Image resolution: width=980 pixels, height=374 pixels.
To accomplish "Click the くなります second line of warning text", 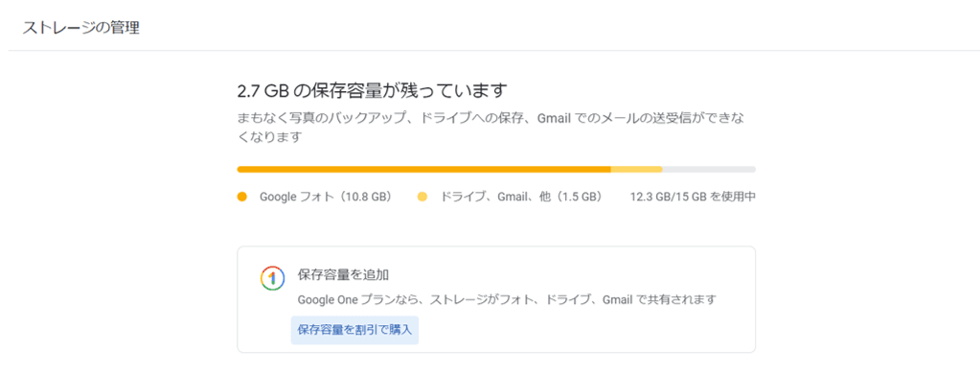I will tap(270, 136).
